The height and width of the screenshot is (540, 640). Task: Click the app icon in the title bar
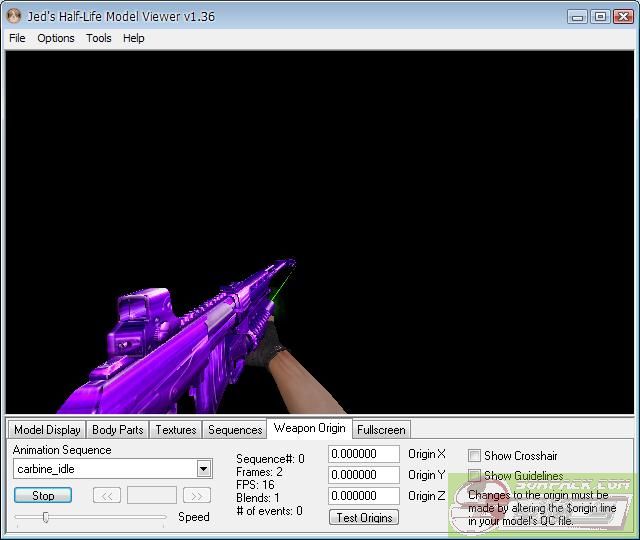[14, 16]
